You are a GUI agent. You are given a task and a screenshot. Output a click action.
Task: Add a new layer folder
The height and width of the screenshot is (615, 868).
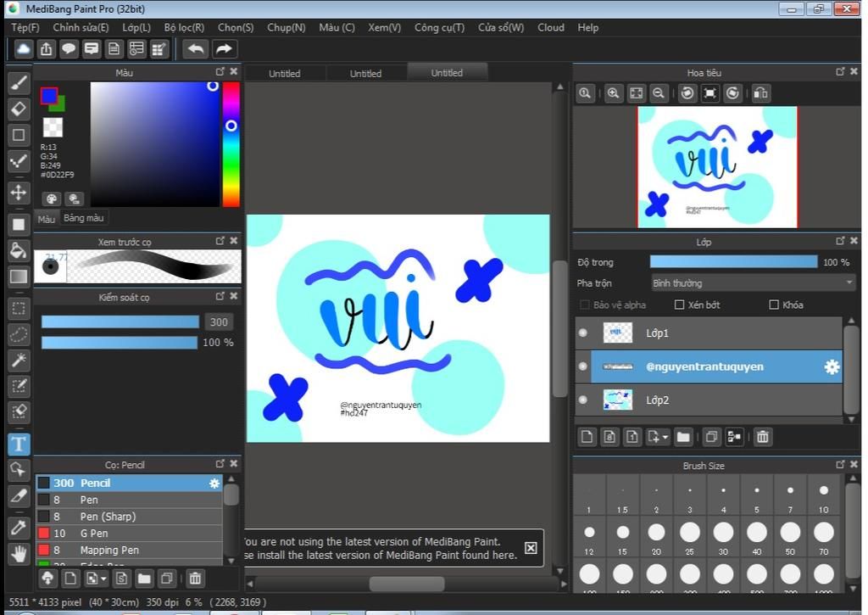[684, 437]
